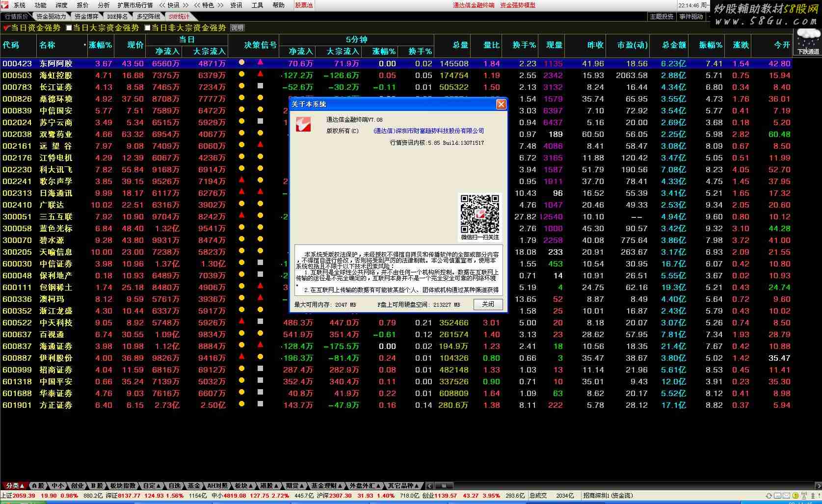This screenshot has width=822, height=504.
Task: Enable the 当日非大宗资金强势 checkbox
Action: click(147, 28)
